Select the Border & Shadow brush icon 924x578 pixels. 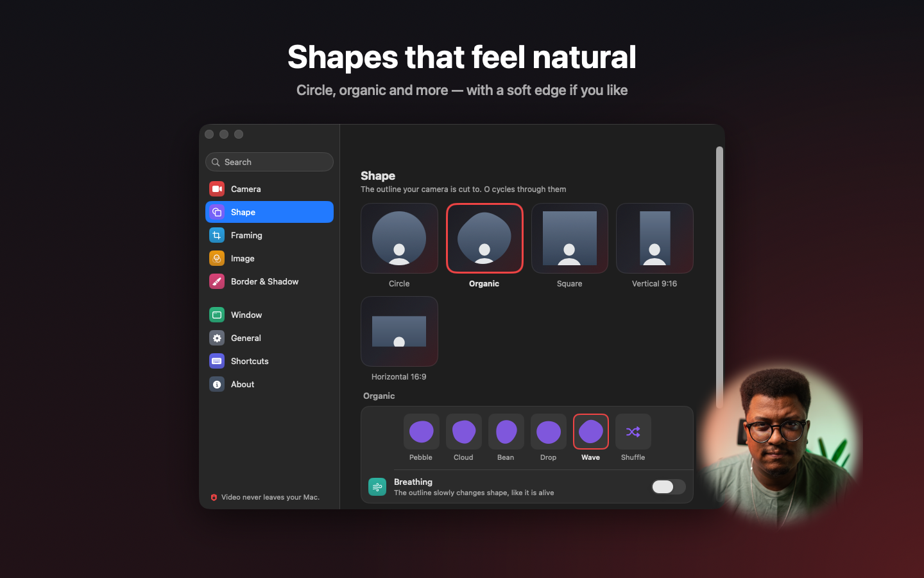217,281
